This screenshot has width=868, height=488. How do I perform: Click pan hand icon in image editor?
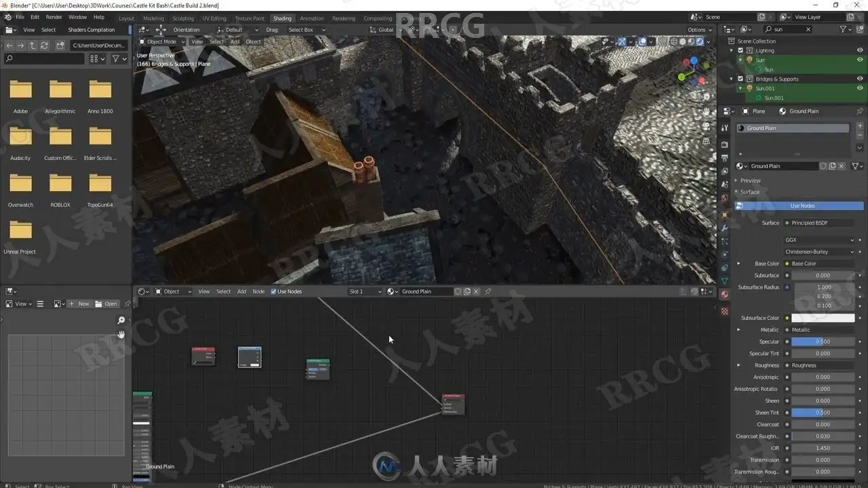[x=121, y=335]
